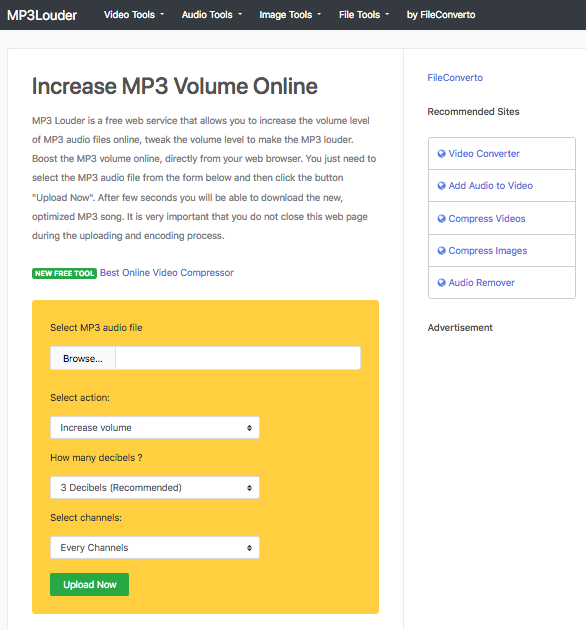This screenshot has width=586, height=630.
Task: Open the decibels dropdown
Action: (155, 487)
